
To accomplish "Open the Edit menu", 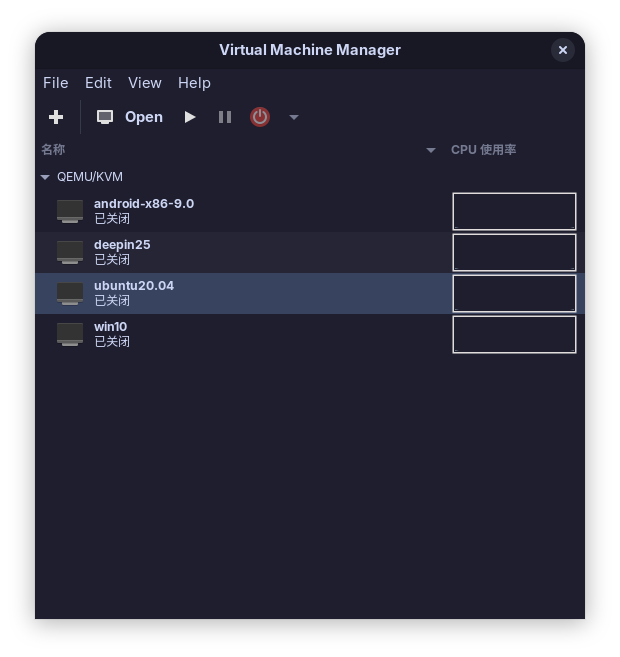I will click(98, 83).
